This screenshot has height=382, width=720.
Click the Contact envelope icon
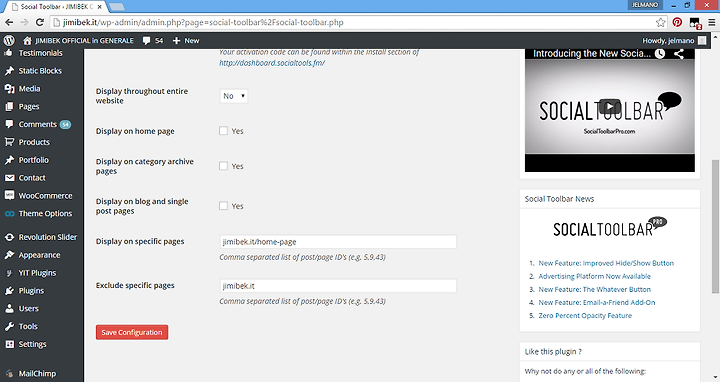pos(9,178)
